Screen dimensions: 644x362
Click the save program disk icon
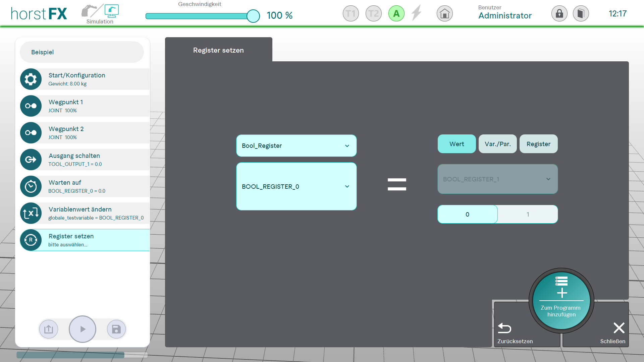(116, 329)
